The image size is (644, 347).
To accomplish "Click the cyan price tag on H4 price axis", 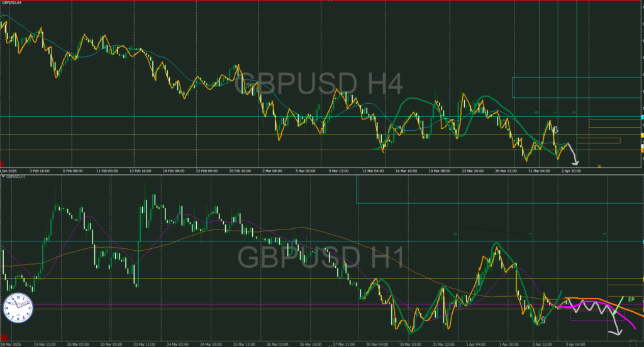I will pos(641,118).
